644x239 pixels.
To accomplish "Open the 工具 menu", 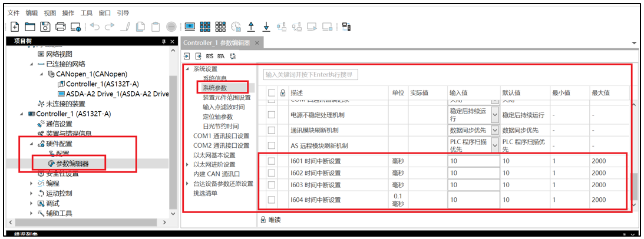I will [x=87, y=12].
